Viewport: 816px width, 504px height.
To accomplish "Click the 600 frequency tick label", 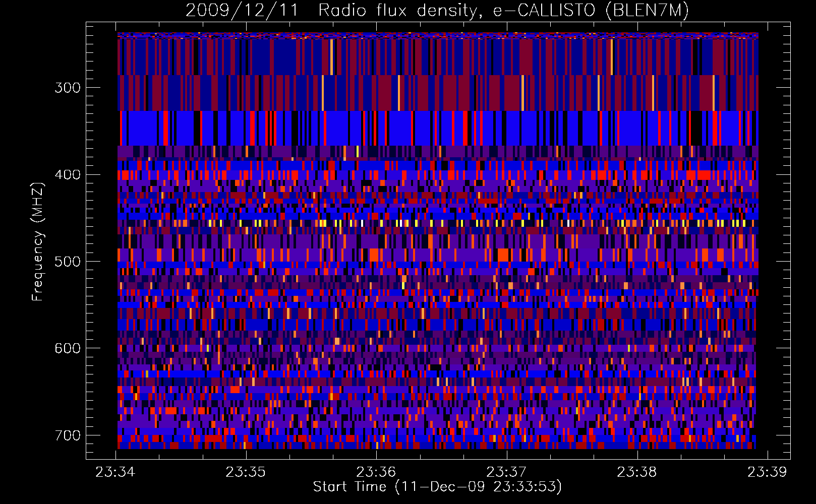I will [x=68, y=348].
